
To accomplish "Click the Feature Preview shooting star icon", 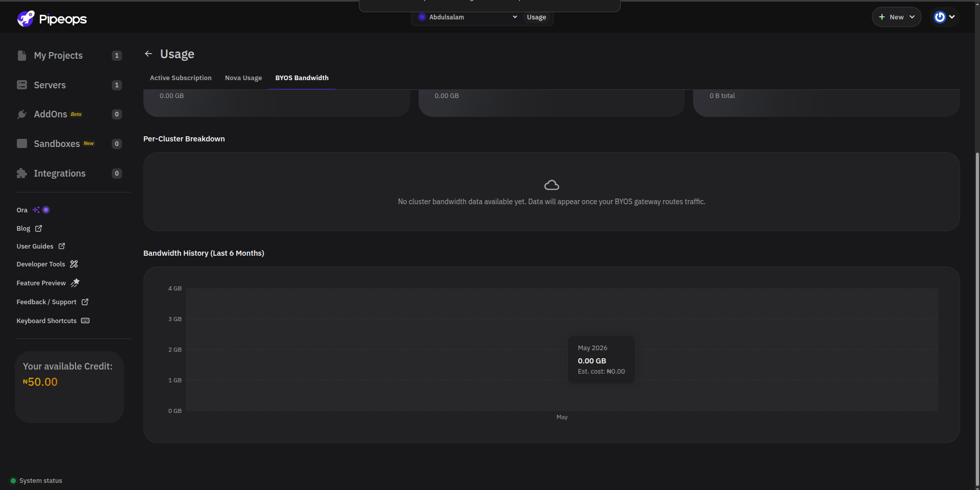I will click(75, 283).
